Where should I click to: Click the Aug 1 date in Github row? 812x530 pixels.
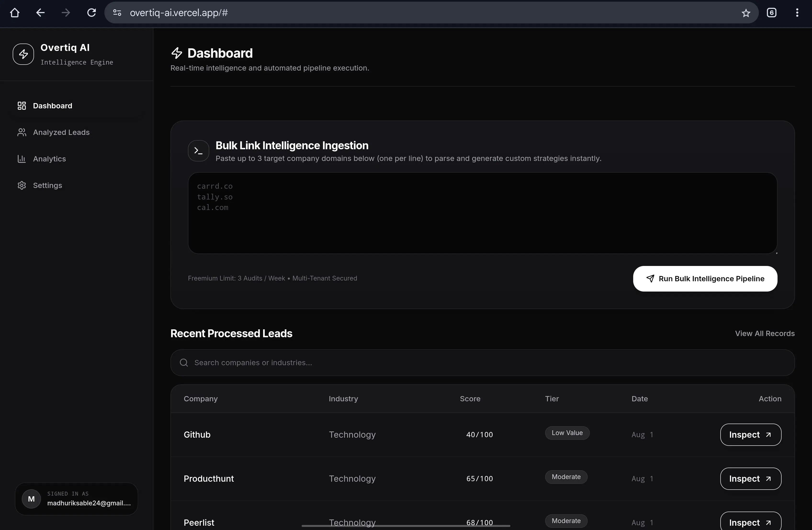pyautogui.click(x=642, y=435)
